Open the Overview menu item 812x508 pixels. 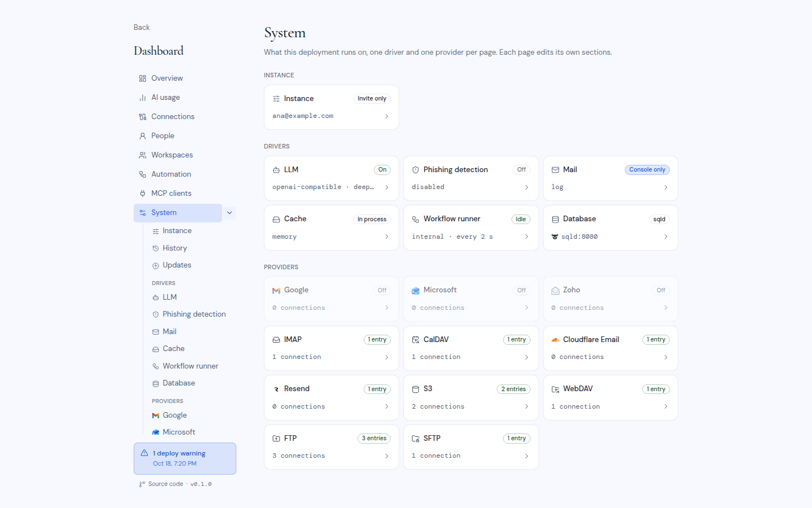(184, 78)
